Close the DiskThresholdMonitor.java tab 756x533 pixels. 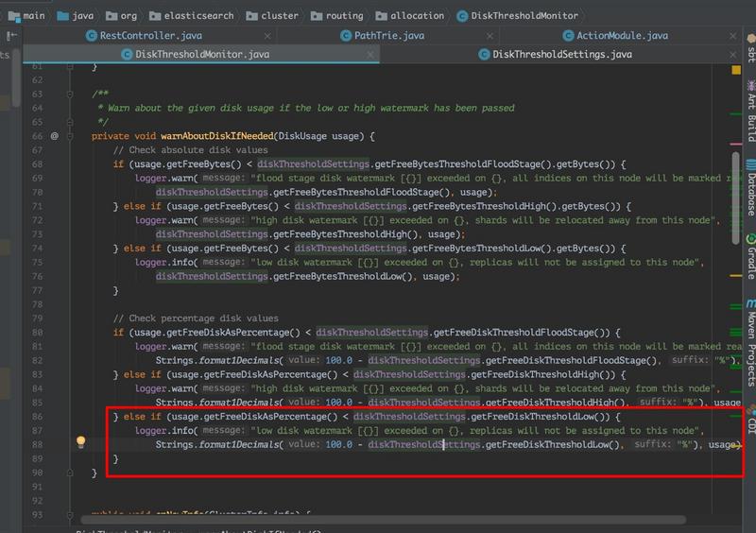[370, 55]
